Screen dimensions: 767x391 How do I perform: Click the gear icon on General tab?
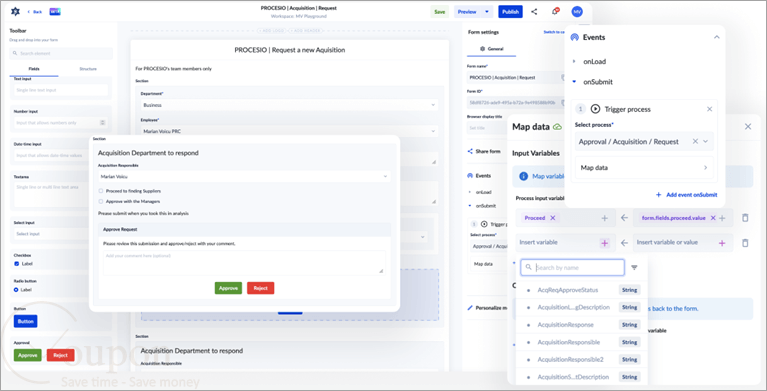pos(482,49)
